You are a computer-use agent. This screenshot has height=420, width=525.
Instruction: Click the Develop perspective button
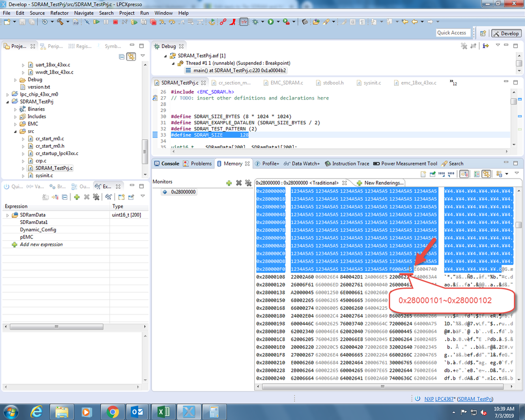[506, 33]
